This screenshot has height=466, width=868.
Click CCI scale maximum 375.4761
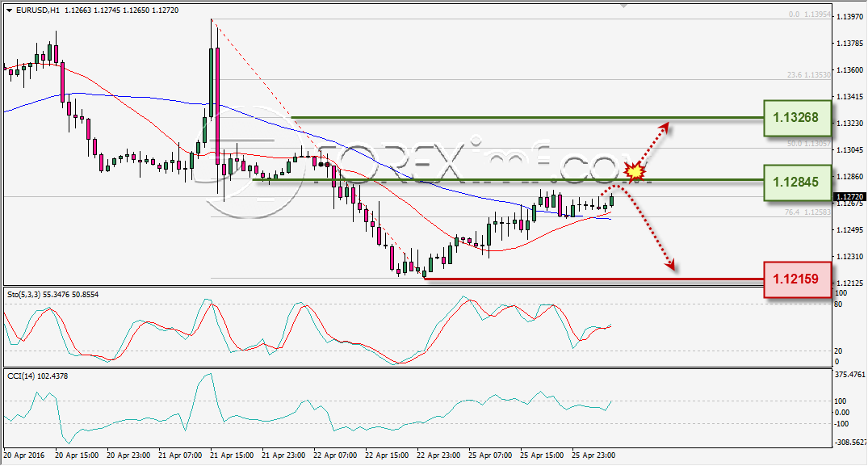849,374
